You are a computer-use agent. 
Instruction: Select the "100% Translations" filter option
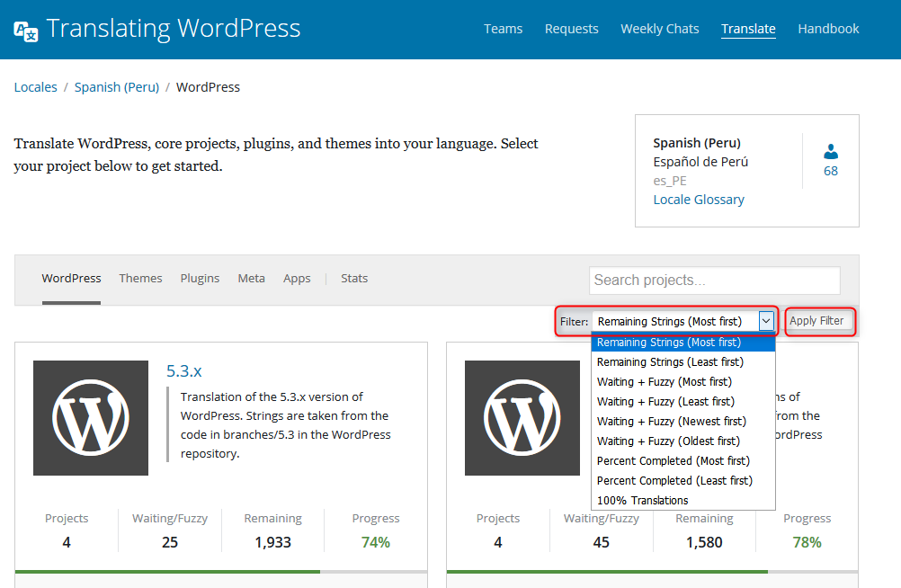(x=642, y=501)
